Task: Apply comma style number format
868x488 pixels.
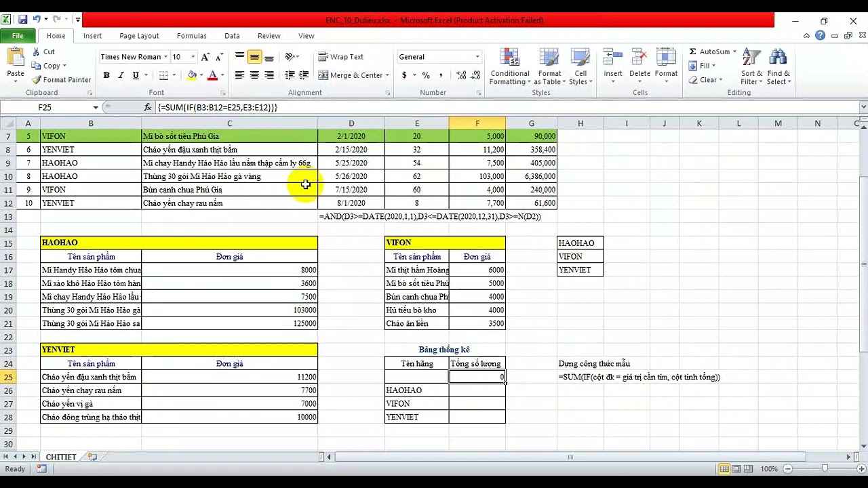Action: (x=441, y=75)
